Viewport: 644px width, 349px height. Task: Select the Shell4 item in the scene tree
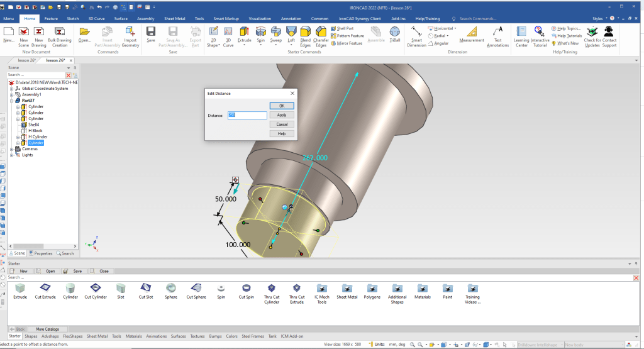pos(33,125)
